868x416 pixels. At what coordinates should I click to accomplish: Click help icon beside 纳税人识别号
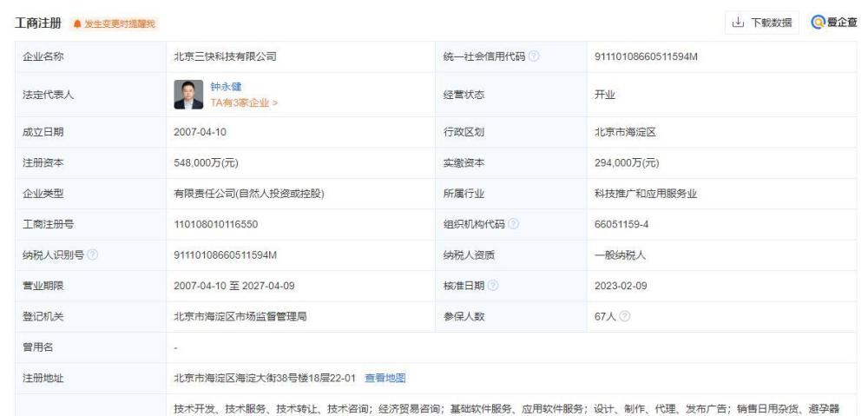tap(93, 254)
